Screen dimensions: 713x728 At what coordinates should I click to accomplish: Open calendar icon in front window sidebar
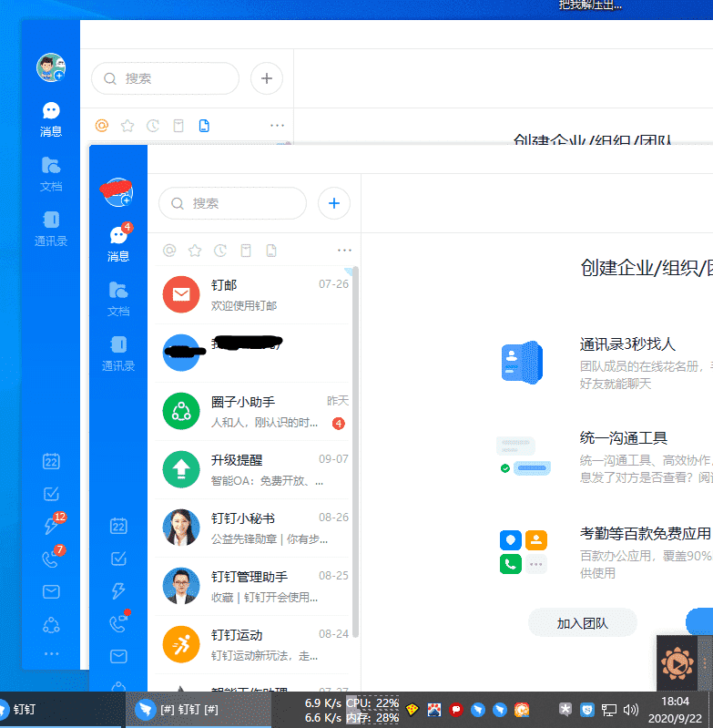(118, 526)
